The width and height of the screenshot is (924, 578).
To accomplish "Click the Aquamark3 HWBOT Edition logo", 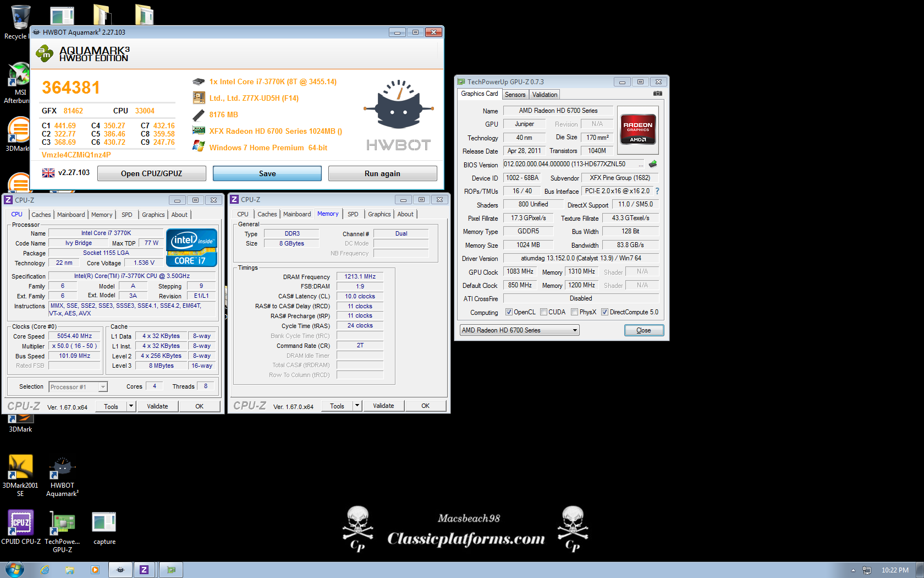I will [82, 54].
